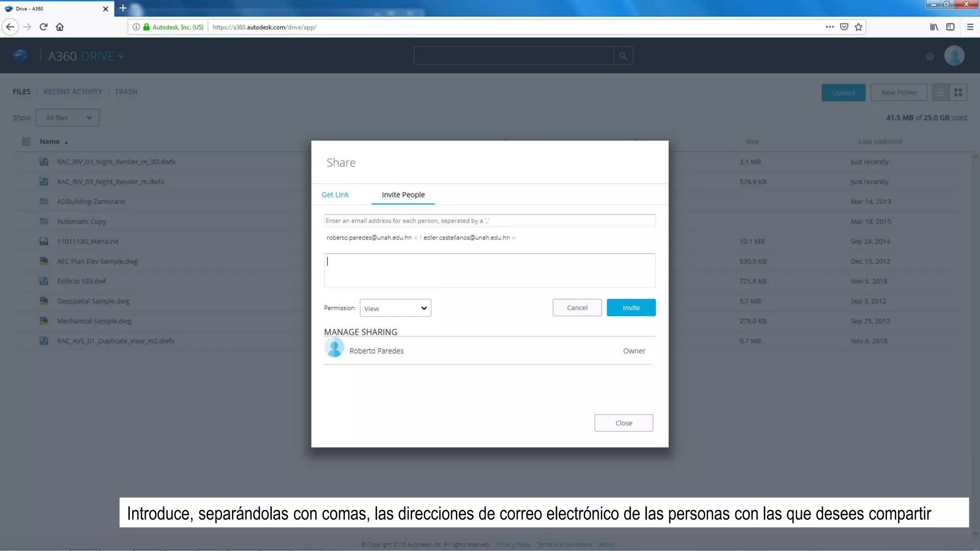Click the search magnifier button

(x=623, y=56)
